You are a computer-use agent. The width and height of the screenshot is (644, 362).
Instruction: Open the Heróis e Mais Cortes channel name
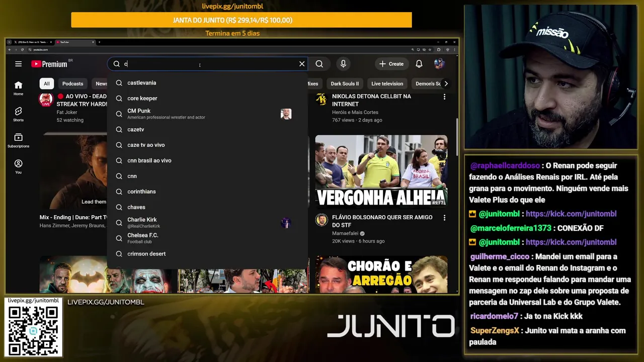coord(355,112)
